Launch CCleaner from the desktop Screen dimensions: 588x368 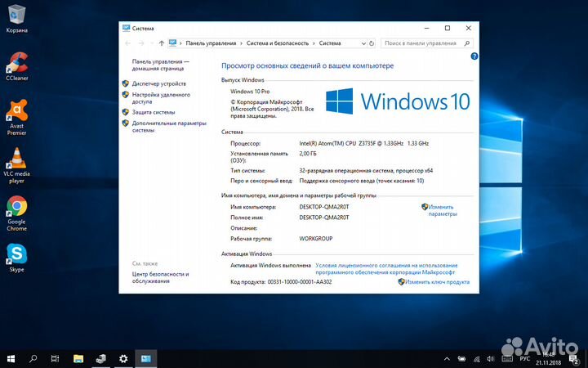[x=17, y=66]
